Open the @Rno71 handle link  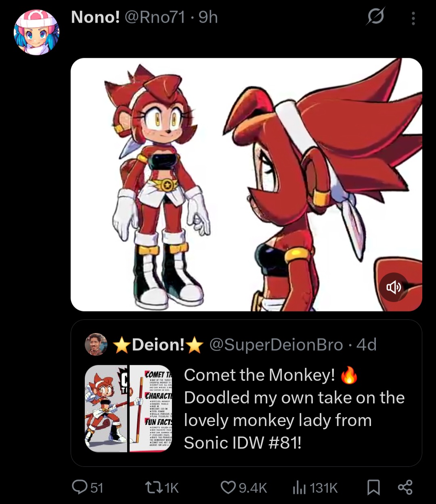point(155,17)
